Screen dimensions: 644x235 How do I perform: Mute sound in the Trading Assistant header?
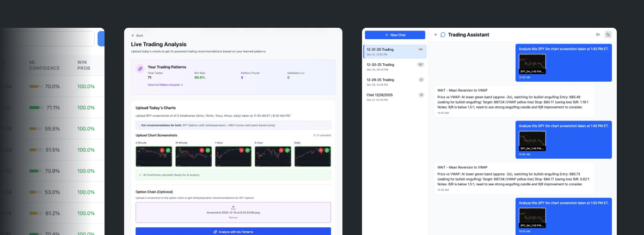coord(598,34)
